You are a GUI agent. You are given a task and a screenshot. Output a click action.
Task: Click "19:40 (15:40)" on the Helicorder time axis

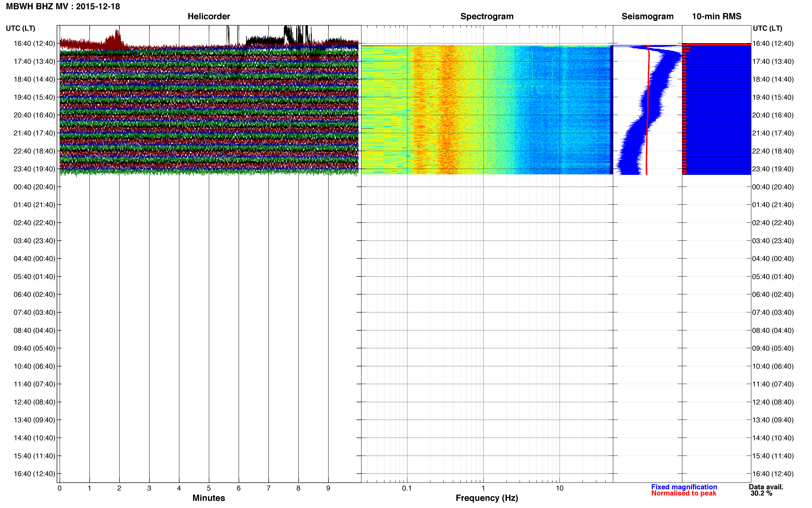point(34,97)
